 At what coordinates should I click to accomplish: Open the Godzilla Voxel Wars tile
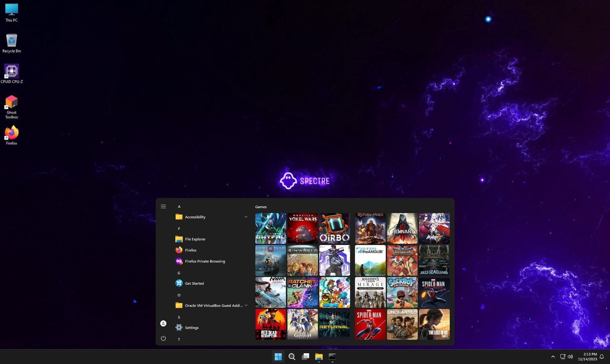tap(303, 228)
